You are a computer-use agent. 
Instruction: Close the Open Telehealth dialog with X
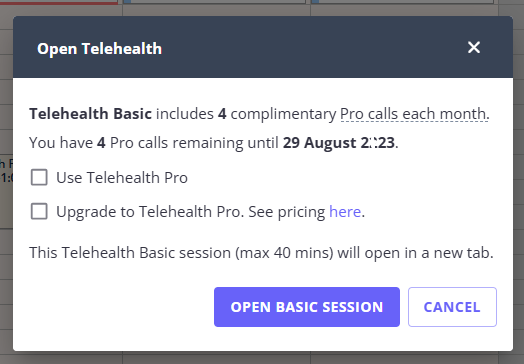pyautogui.click(x=474, y=47)
